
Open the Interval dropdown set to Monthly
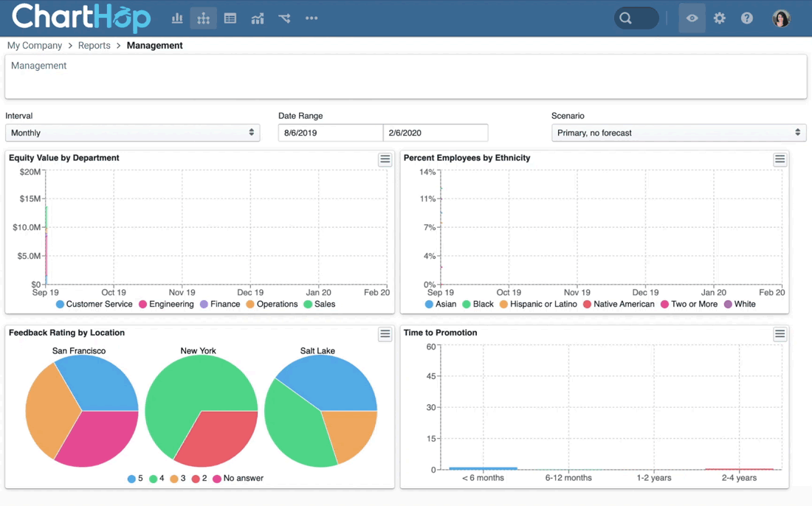(x=133, y=132)
